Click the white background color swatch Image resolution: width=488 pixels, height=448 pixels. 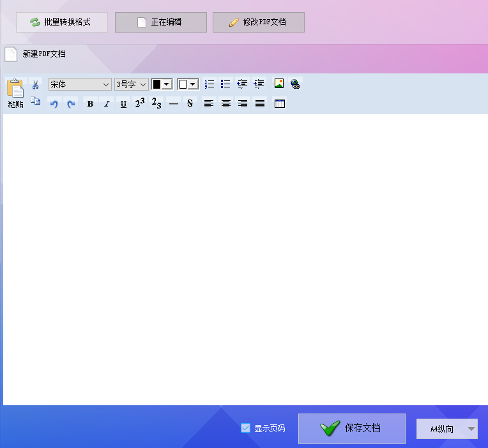click(183, 84)
